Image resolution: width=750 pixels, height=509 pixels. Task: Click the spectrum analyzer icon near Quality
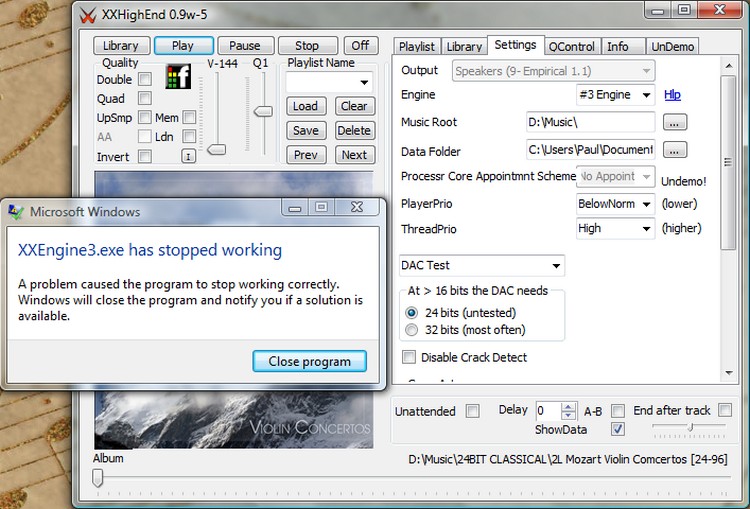tap(178, 77)
